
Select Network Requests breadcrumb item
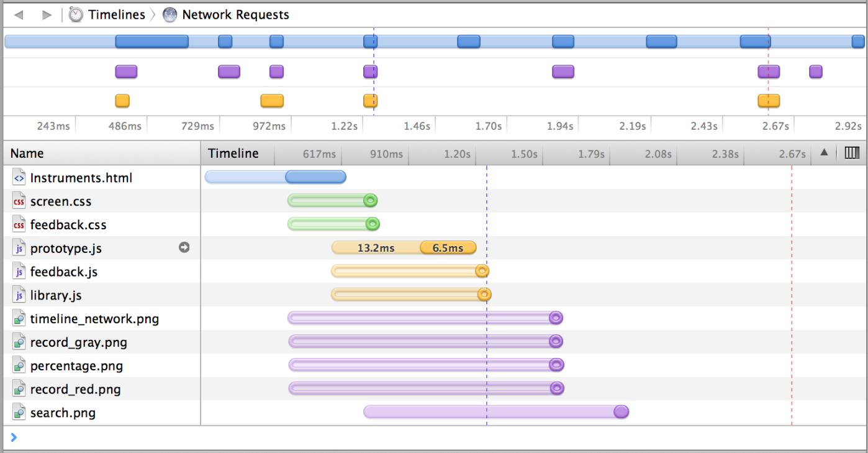(235, 15)
